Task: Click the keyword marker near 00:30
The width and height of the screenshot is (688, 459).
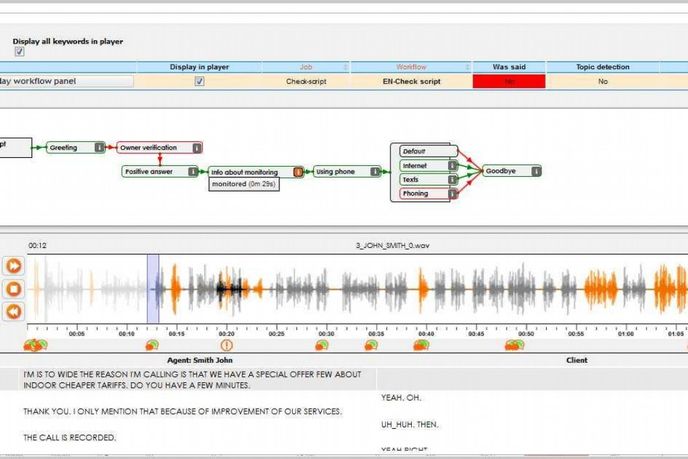Action: (322, 345)
